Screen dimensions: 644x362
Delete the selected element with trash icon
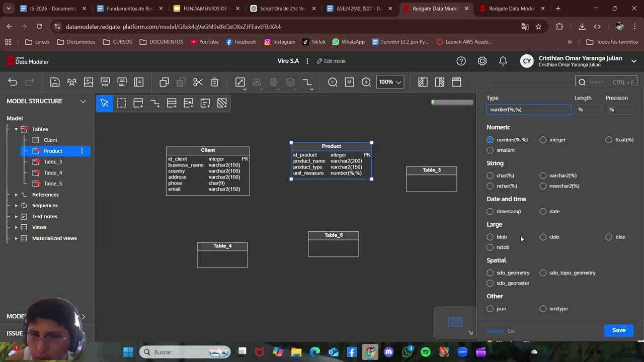pos(214,82)
